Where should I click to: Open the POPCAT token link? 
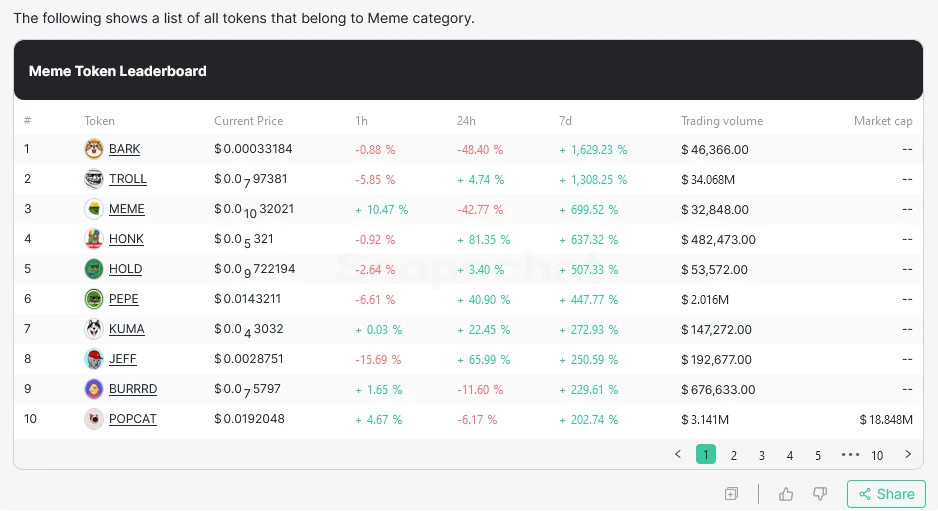[x=133, y=419]
